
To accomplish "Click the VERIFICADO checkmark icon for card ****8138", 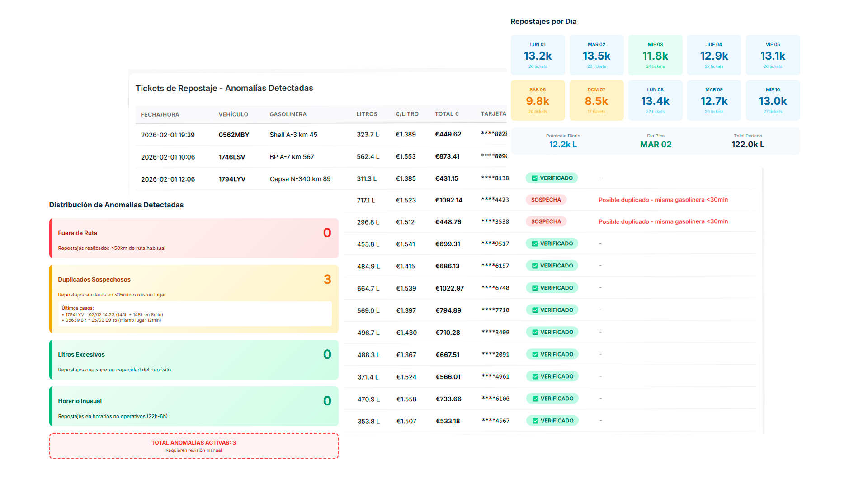I will (535, 178).
